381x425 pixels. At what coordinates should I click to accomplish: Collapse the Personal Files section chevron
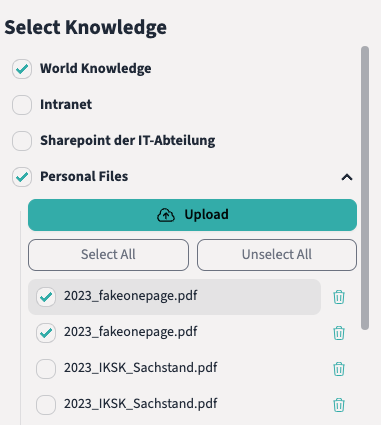[x=347, y=177]
